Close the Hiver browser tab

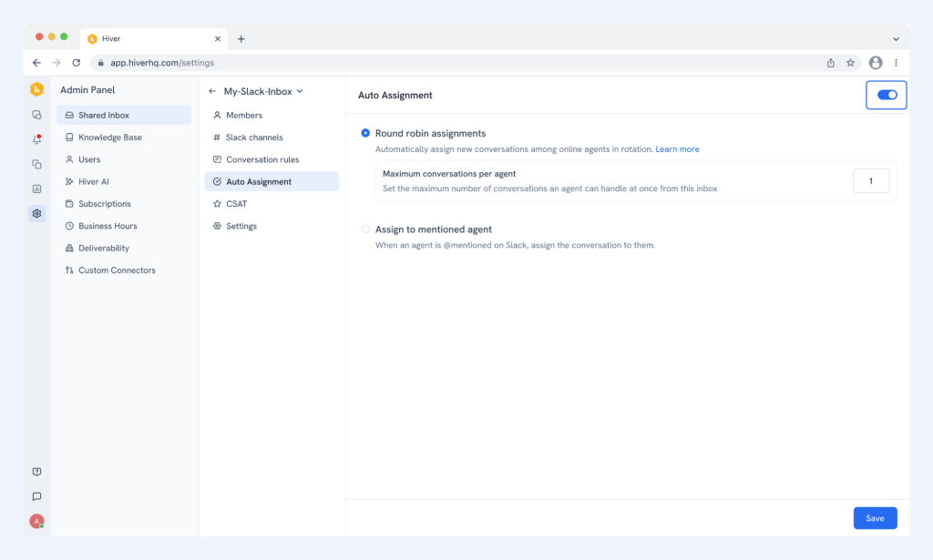(218, 38)
